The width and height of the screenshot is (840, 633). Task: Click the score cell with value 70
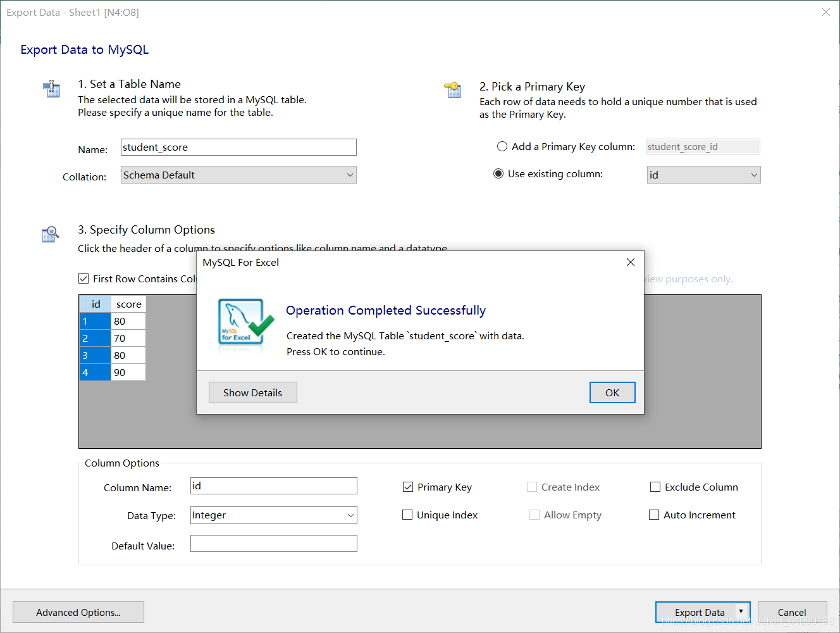coord(128,338)
